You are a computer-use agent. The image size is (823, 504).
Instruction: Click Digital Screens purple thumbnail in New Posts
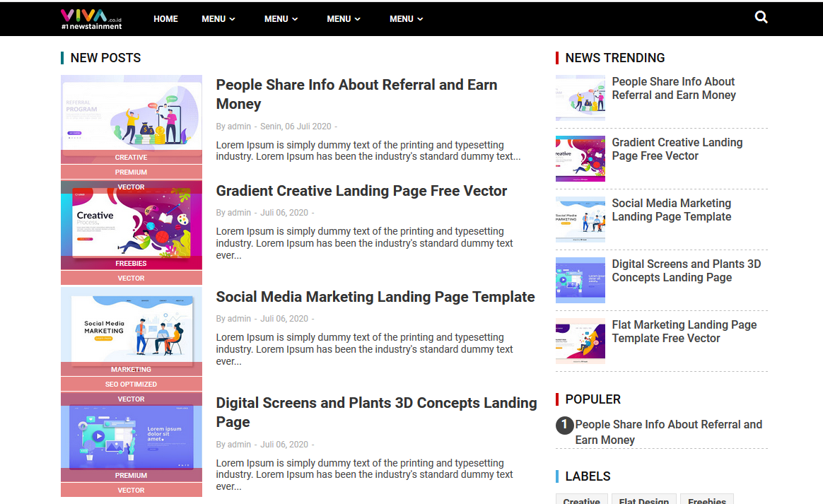pos(132,438)
